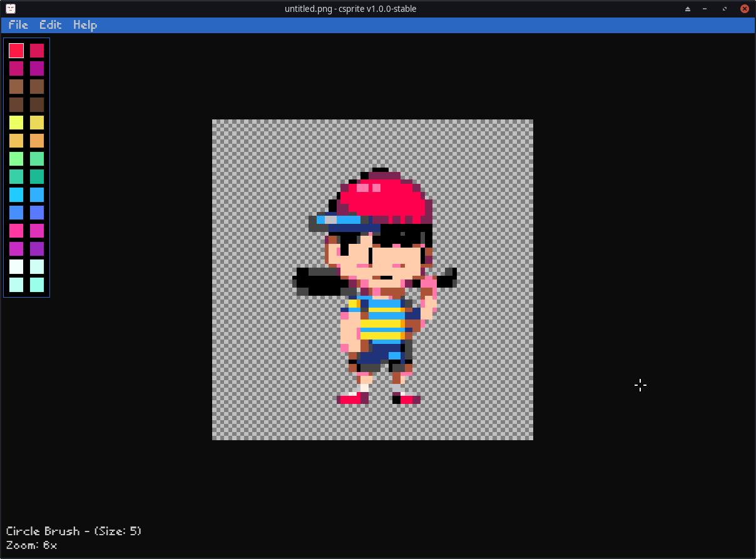
Task: Pick the cornflower blue swatch below cyan
Action: (x=16, y=213)
